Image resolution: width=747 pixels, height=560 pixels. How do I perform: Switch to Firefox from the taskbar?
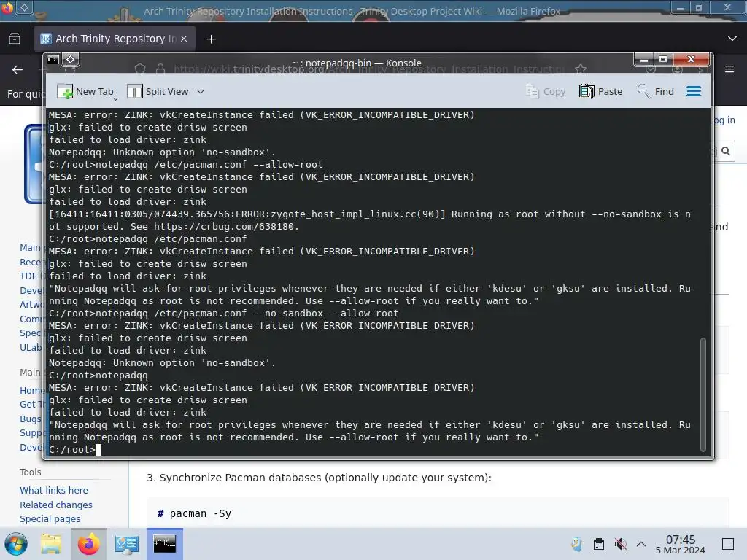pyautogui.click(x=88, y=544)
